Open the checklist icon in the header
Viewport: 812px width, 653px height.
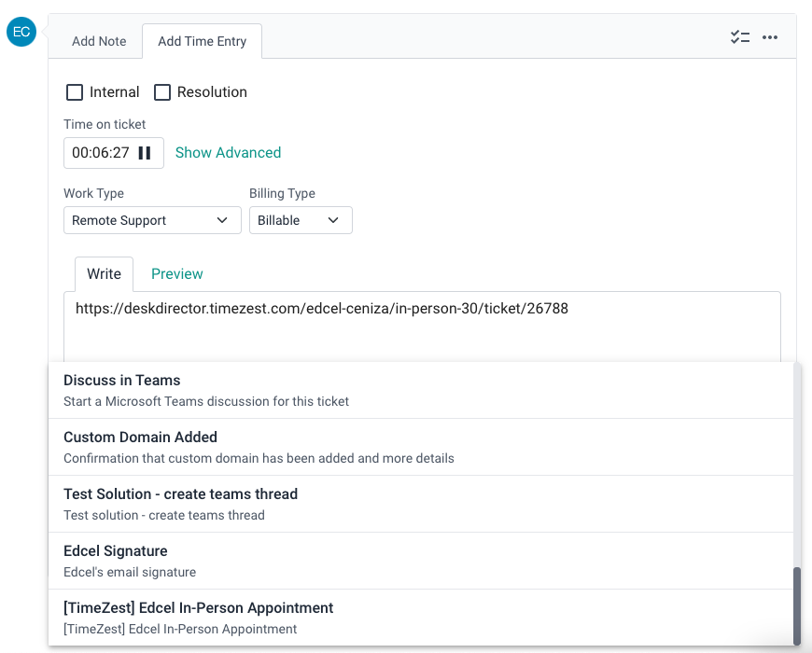click(740, 37)
